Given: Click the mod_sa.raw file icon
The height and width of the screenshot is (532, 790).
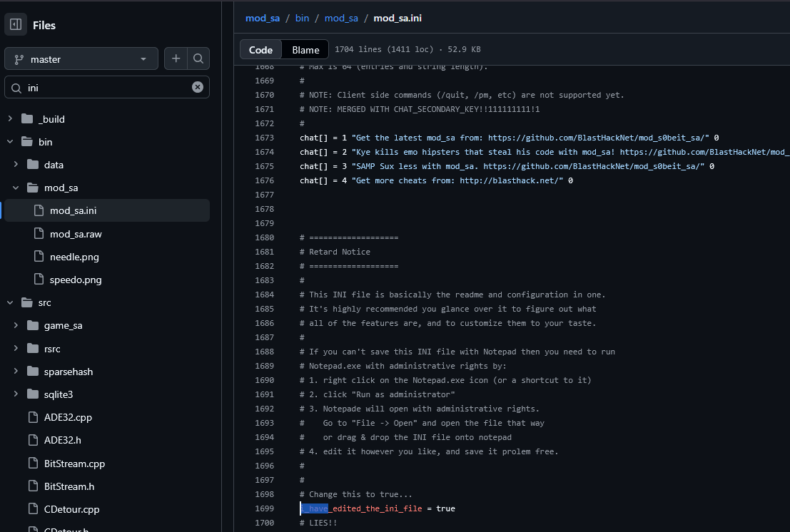Looking at the screenshot, I should pyautogui.click(x=39, y=233).
